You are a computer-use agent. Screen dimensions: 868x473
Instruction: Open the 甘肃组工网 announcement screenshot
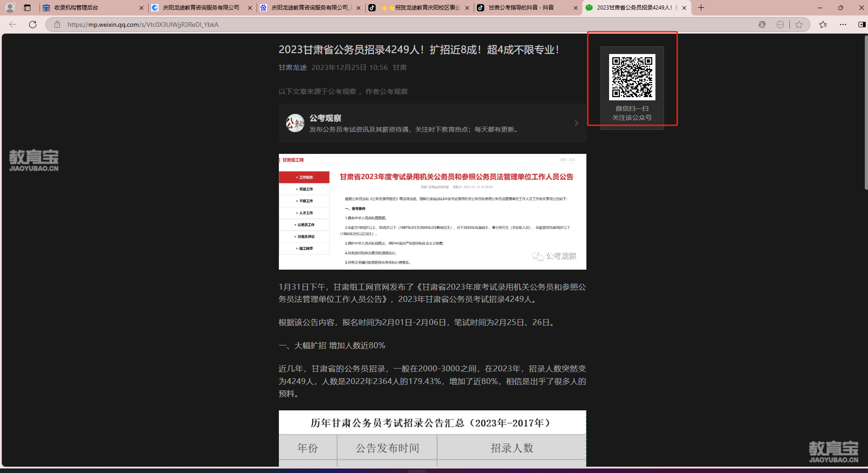click(x=432, y=212)
